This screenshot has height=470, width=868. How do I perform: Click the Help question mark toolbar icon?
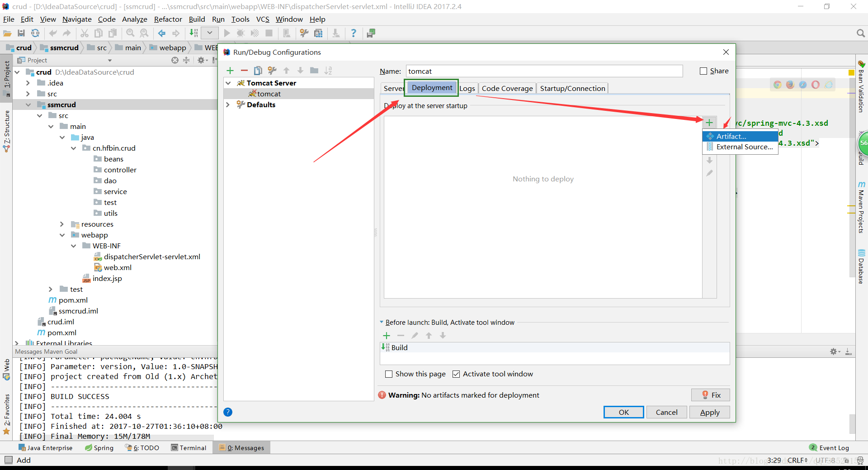(x=354, y=33)
